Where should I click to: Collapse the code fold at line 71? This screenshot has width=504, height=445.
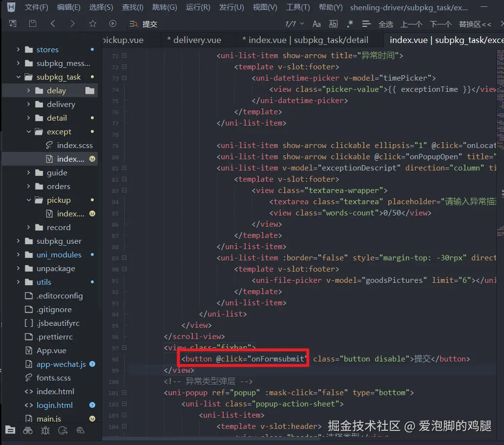click(125, 56)
